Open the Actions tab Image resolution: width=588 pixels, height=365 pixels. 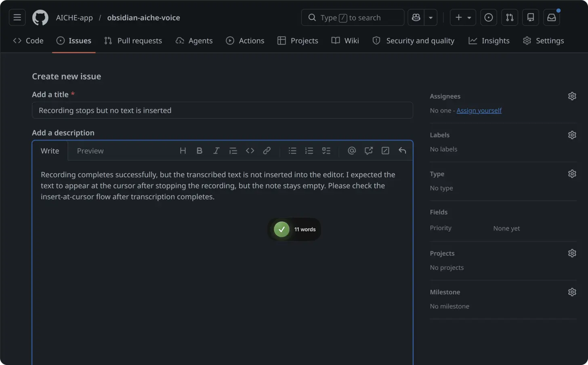[245, 41]
